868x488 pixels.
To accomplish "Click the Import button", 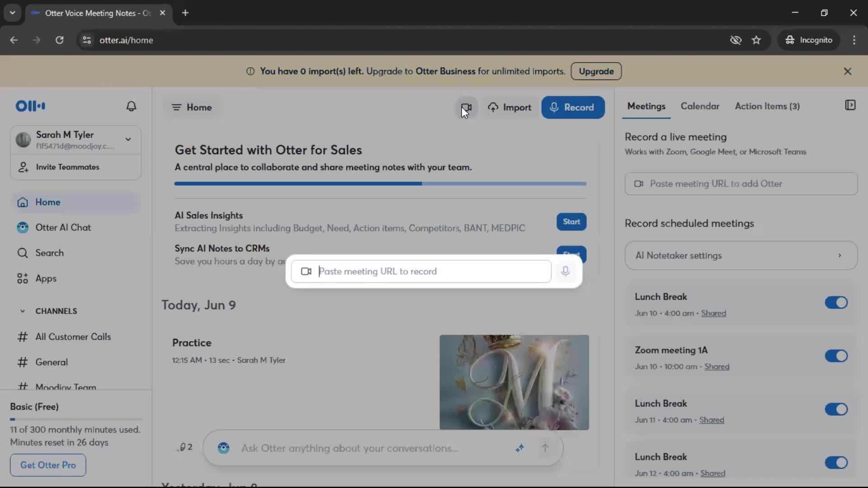I will [x=509, y=108].
